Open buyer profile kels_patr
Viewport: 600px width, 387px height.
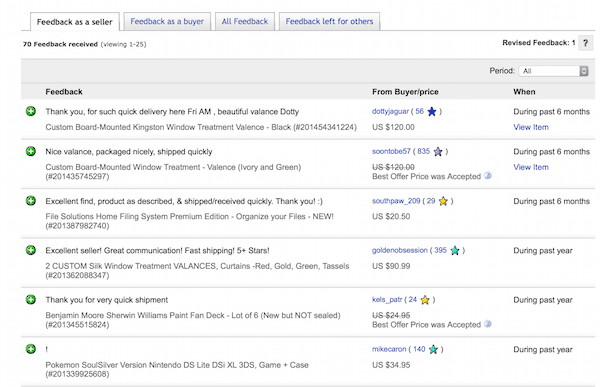387,300
